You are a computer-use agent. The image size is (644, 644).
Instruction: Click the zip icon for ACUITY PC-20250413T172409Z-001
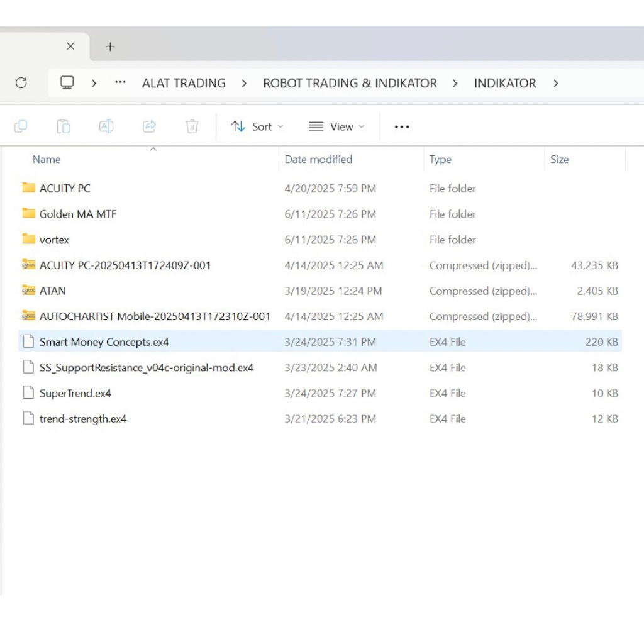click(28, 265)
